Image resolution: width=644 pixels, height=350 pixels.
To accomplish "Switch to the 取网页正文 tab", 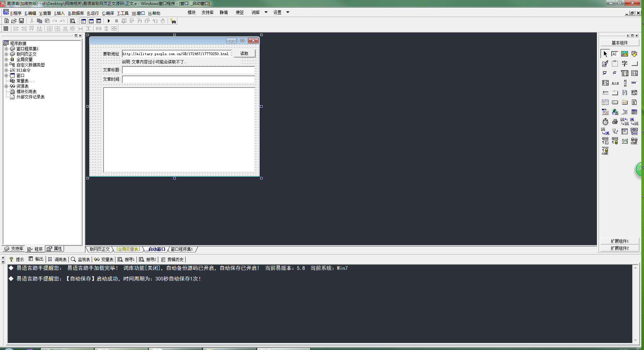I will coord(100,249).
